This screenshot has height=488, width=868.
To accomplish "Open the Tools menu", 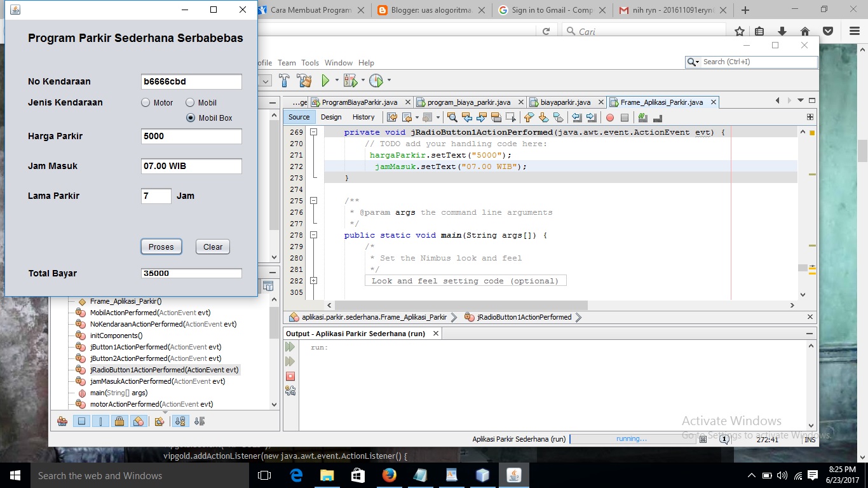I will [310, 62].
